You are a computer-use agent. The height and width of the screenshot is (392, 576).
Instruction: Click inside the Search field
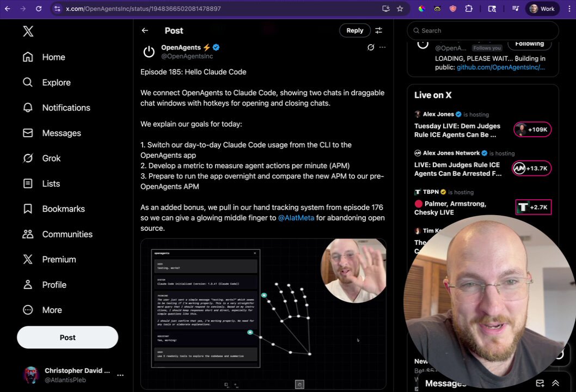[483, 30]
